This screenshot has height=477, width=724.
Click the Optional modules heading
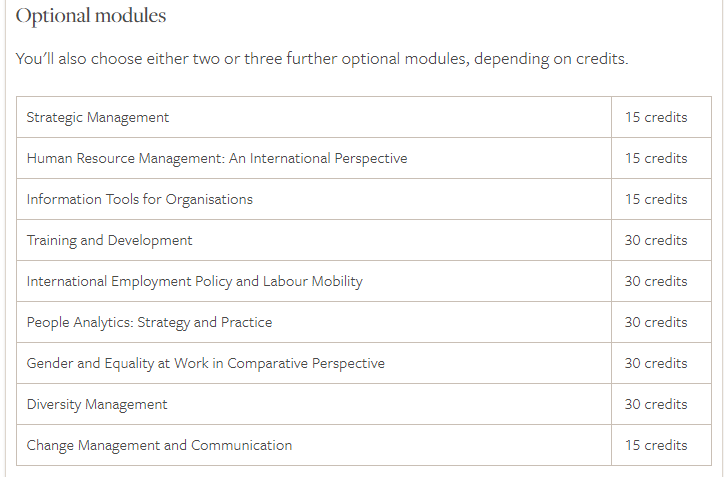point(91,16)
